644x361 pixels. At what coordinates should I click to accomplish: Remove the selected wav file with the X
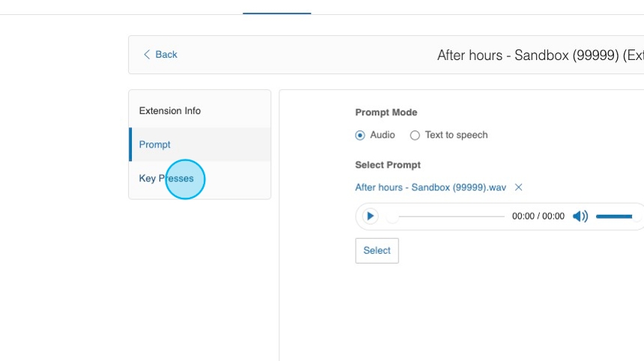(518, 187)
